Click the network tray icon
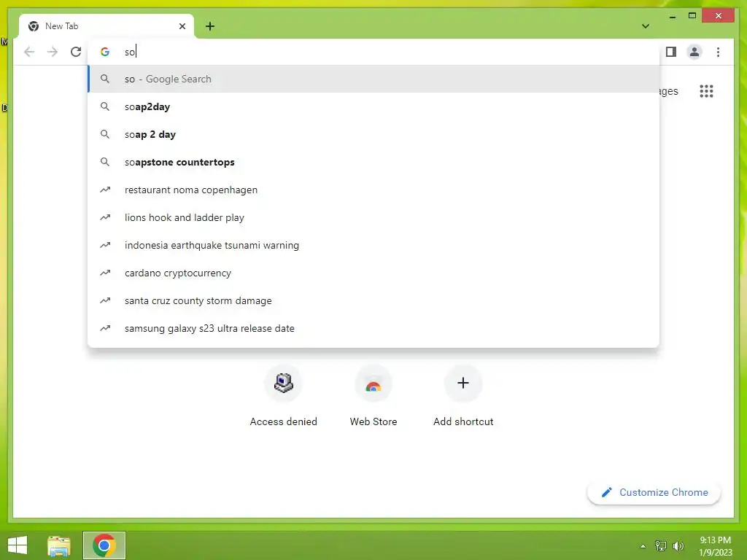This screenshot has width=747, height=560. coord(661,546)
